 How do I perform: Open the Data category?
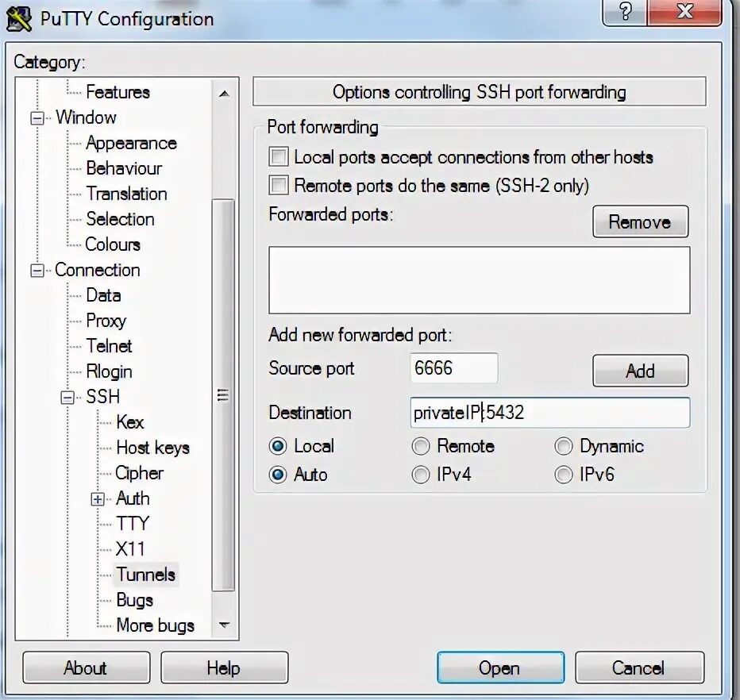point(103,295)
